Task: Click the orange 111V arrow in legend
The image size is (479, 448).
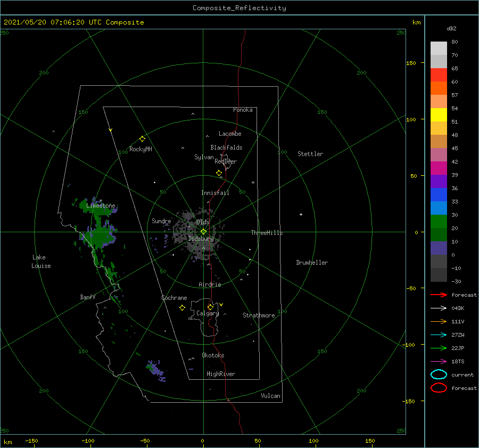Action: pyautogui.click(x=439, y=321)
